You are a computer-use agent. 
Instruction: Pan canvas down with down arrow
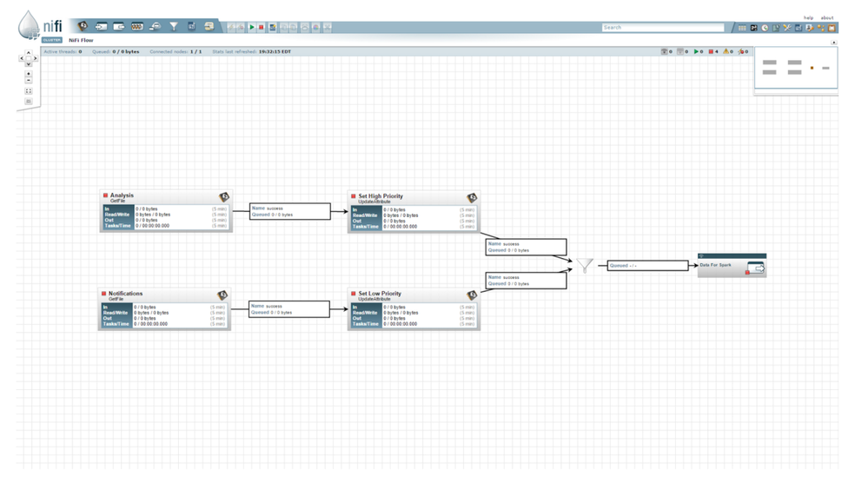(28, 64)
